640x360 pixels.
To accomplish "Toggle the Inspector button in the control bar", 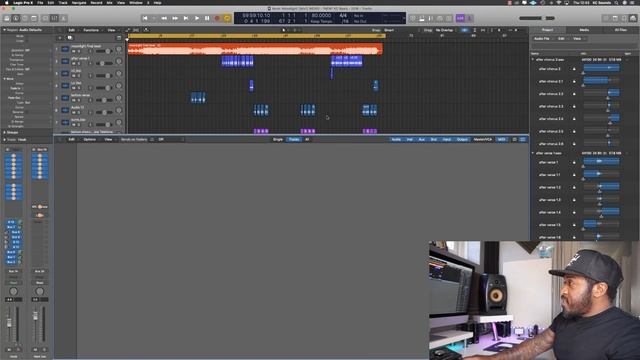I will click(16, 18).
